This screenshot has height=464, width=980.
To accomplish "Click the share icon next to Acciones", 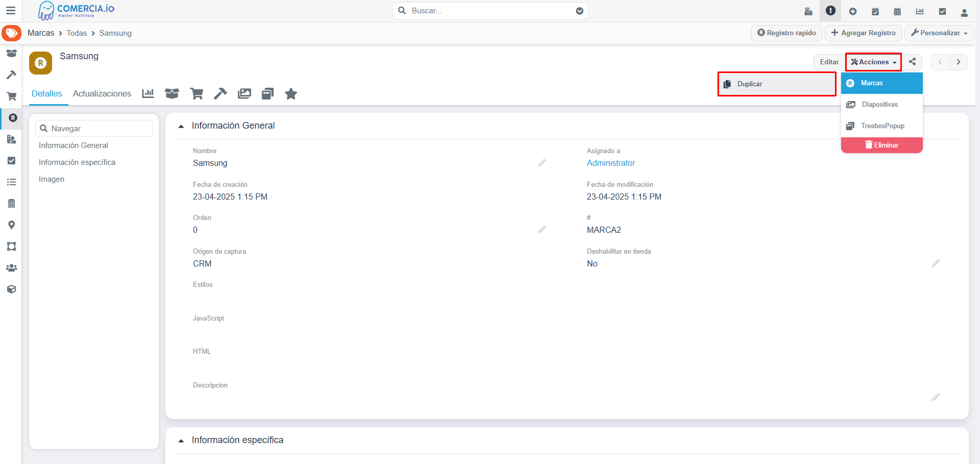I will 912,62.
